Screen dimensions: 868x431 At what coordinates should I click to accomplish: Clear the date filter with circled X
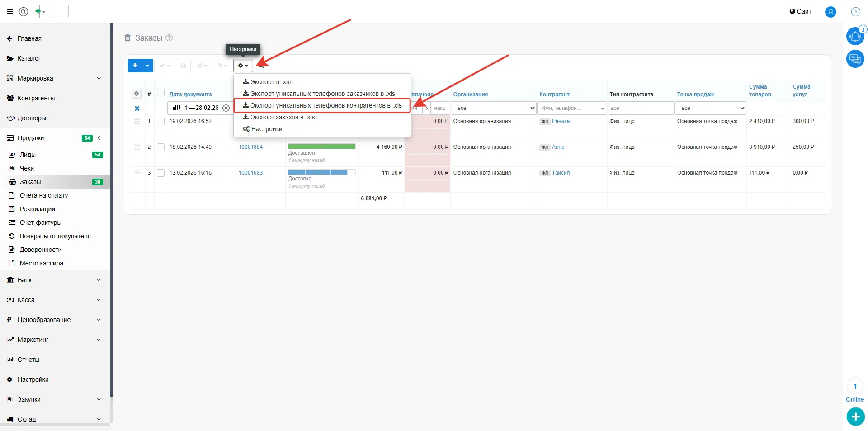(226, 108)
